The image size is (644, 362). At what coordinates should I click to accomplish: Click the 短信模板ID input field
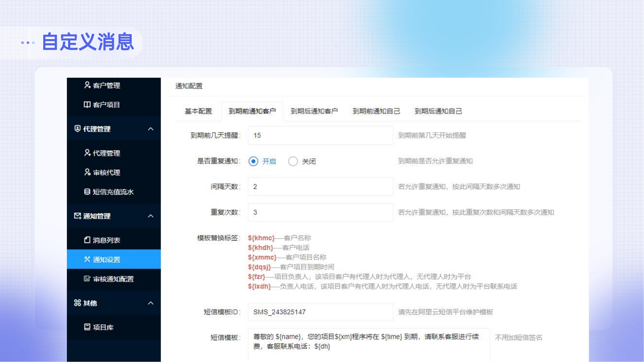(x=320, y=312)
